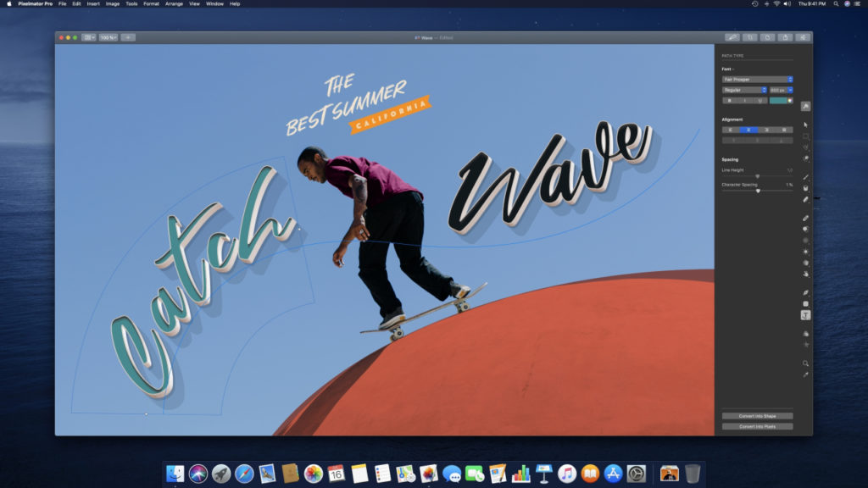This screenshot has height=488, width=868.
Task: Open App Store from the Dock
Action: 613,474
